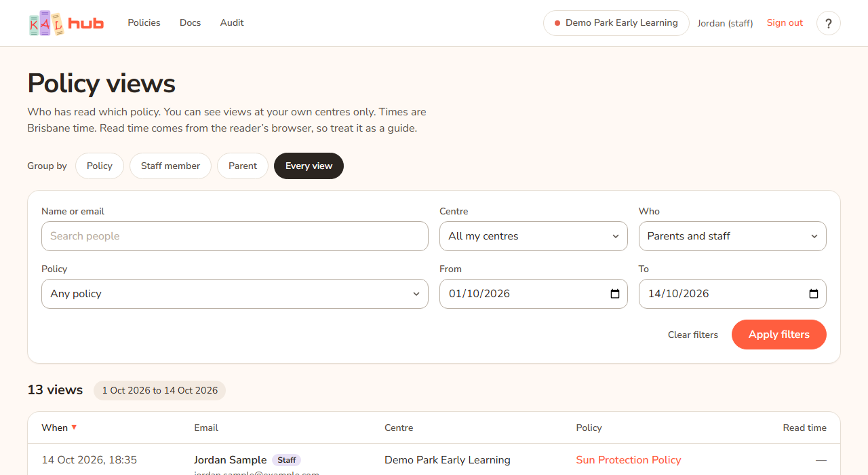
Task: Expand the Centre dropdown
Action: point(534,236)
